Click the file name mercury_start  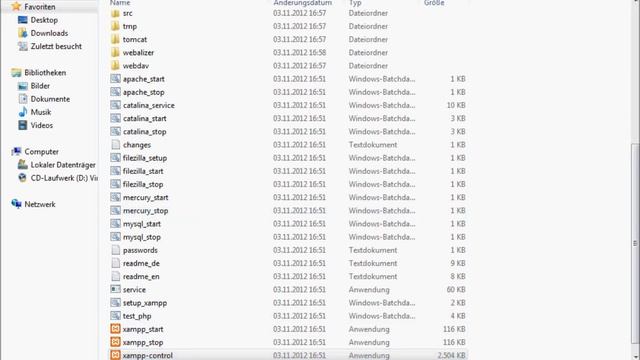146,198
